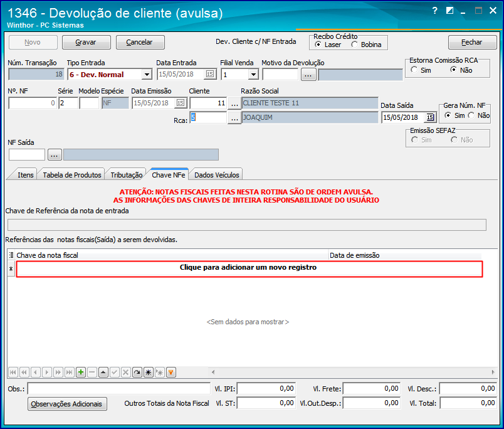Open Tributação tab
This screenshot has width=504, height=429.
point(127,174)
